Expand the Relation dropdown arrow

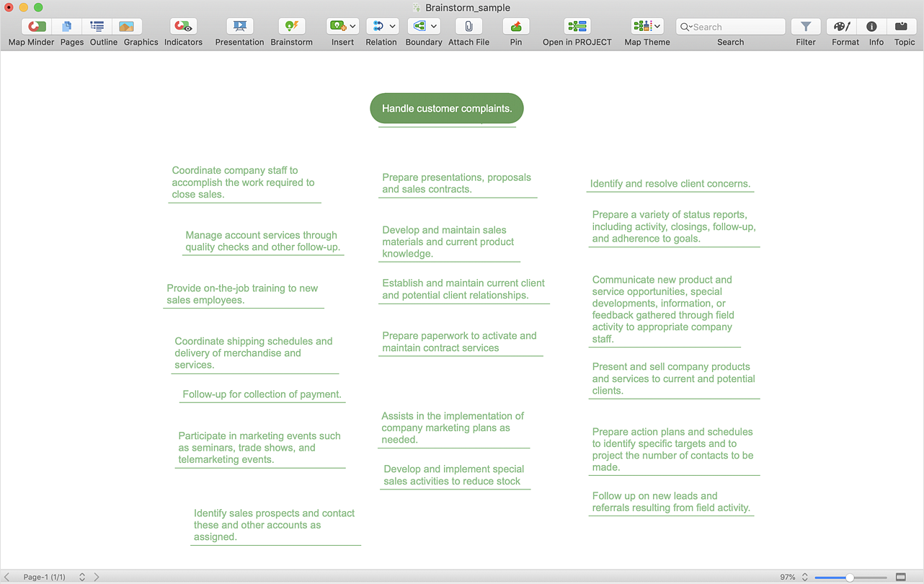pos(392,27)
